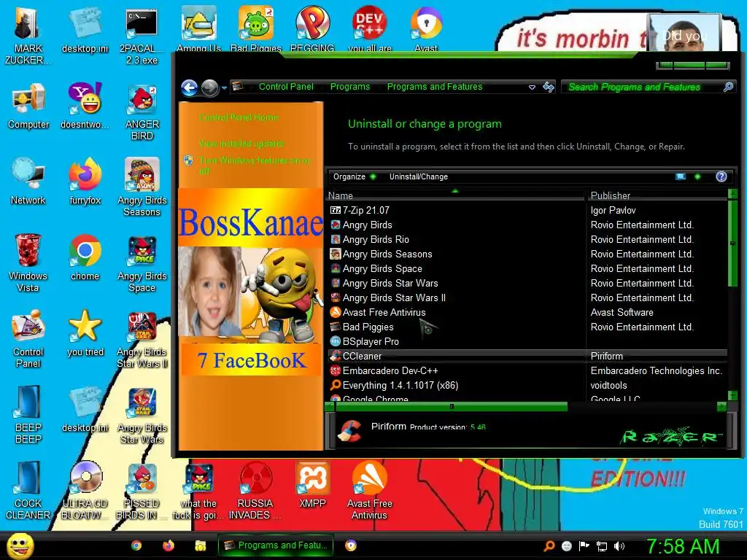Open recent pages dropdown next to Forward
Viewport: 747px width, 560px height.
click(x=224, y=88)
